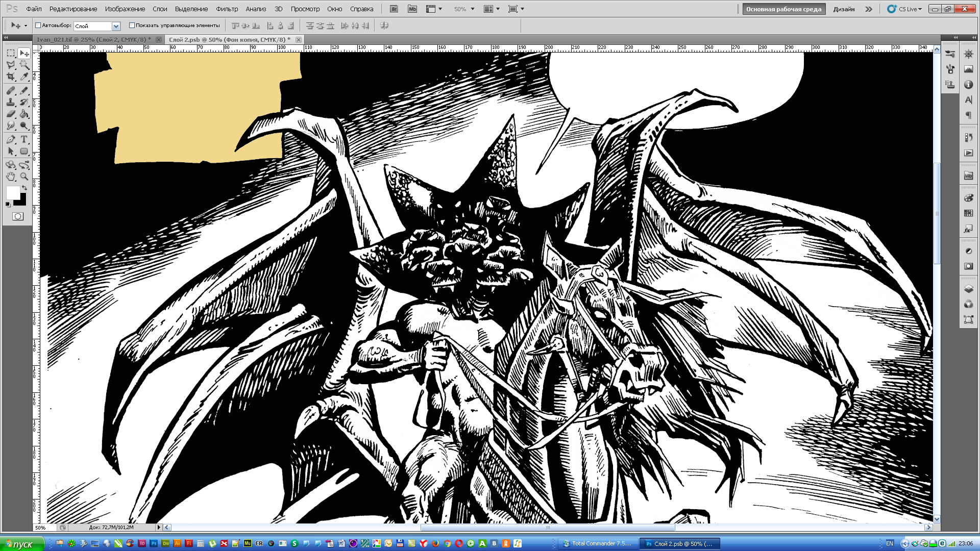The width and height of the screenshot is (980, 551).
Task: Launch Mini Bridge with Mb button
Action: point(412,9)
